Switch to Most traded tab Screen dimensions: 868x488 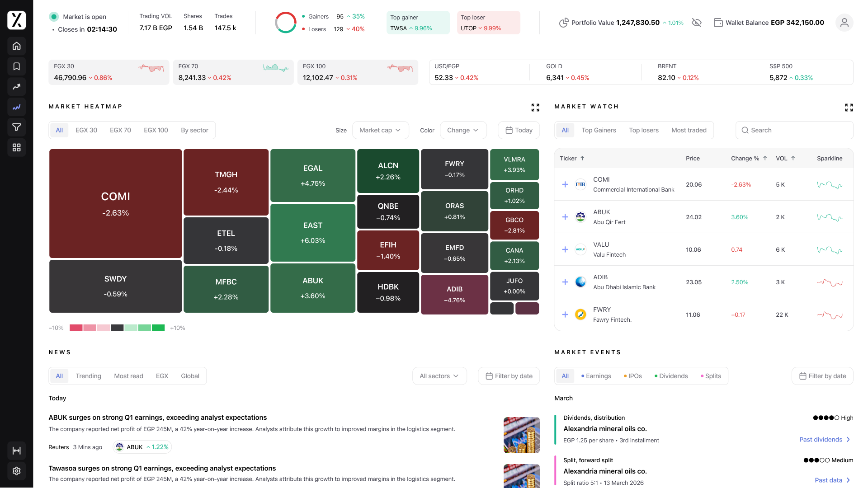click(689, 130)
